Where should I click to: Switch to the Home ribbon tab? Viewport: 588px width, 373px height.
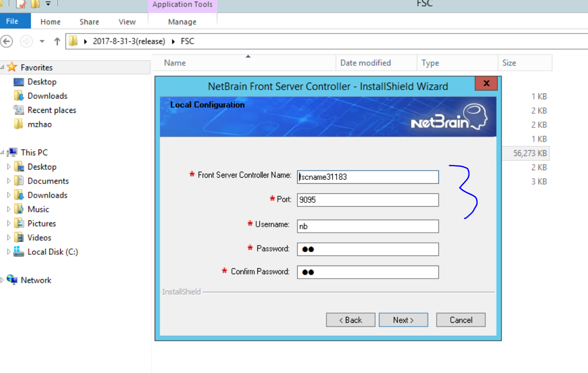[x=50, y=22]
